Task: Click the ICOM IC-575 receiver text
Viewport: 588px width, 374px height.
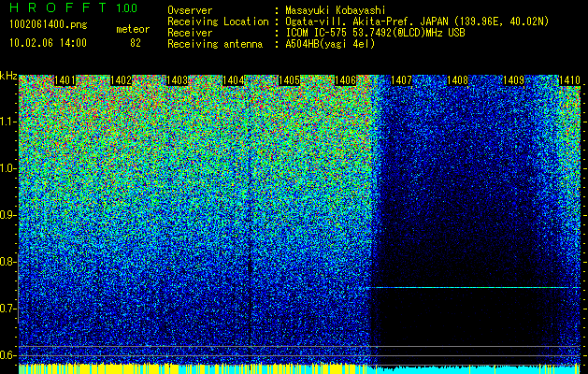Action: [376, 34]
